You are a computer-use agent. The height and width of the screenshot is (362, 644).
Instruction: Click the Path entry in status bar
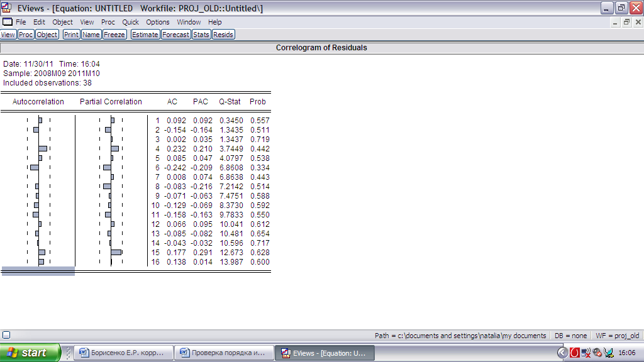pyautogui.click(x=460, y=336)
